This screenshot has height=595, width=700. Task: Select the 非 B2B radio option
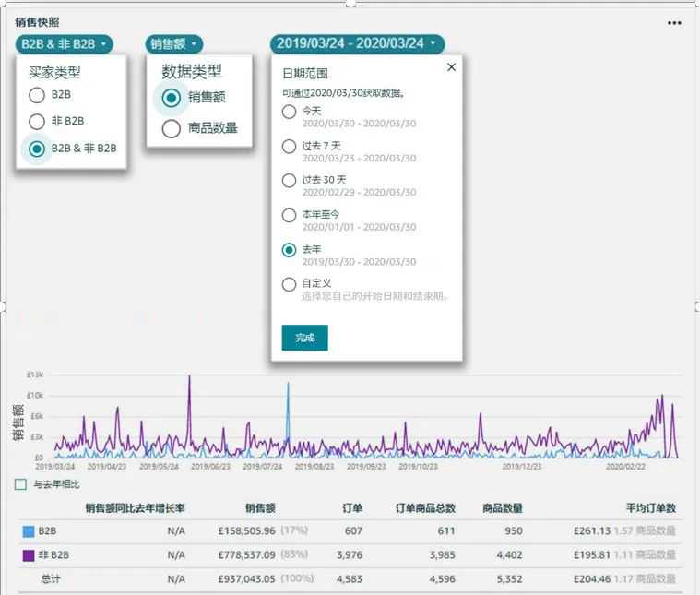click(37, 122)
